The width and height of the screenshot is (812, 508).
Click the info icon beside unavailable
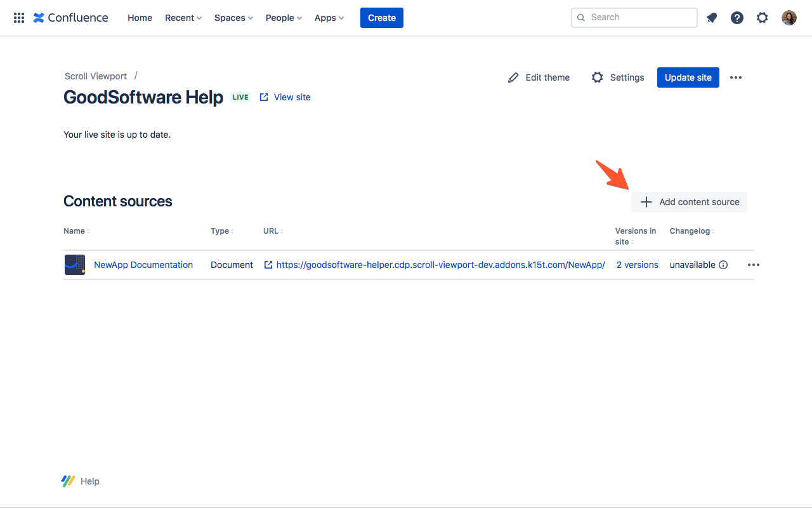coord(723,265)
